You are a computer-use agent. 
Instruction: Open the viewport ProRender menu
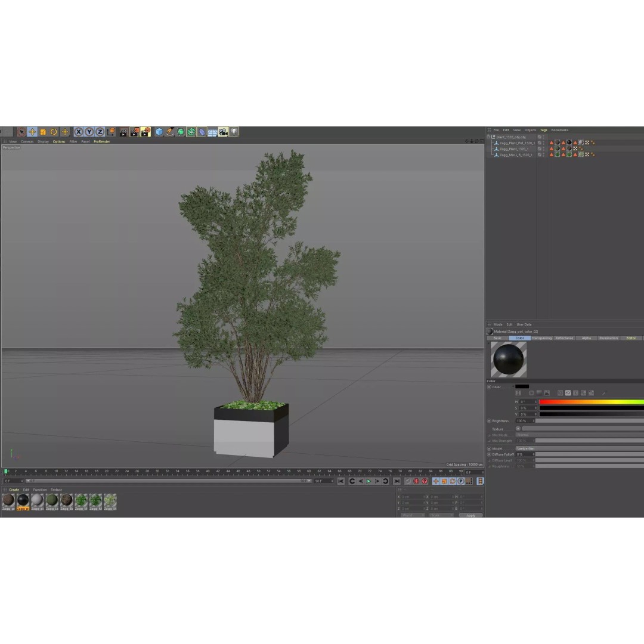(x=102, y=142)
